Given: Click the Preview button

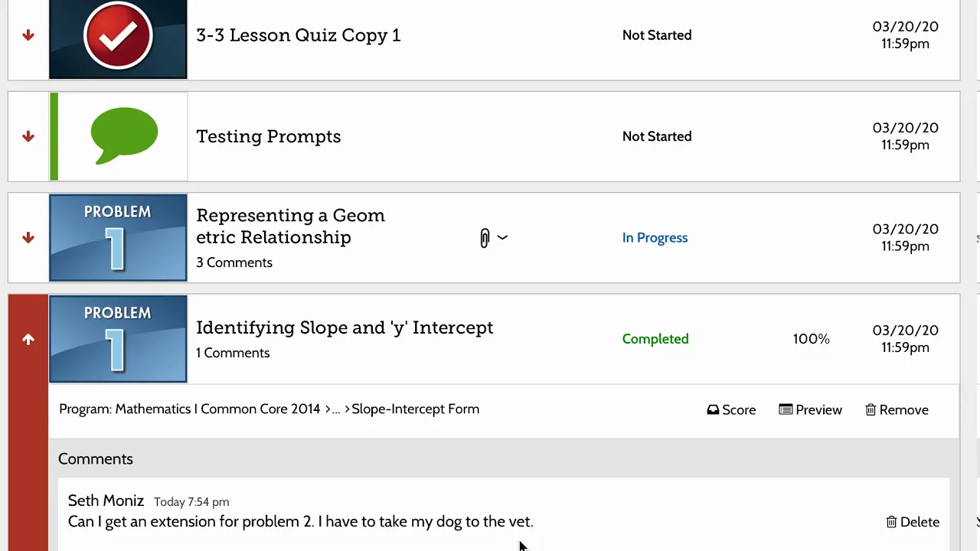Looking at the screenshot, I should [810, 409].
